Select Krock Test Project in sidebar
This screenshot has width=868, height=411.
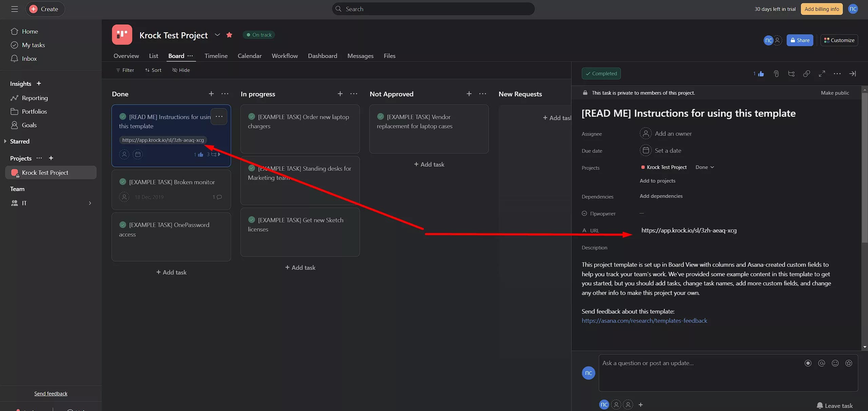[51, 173]
